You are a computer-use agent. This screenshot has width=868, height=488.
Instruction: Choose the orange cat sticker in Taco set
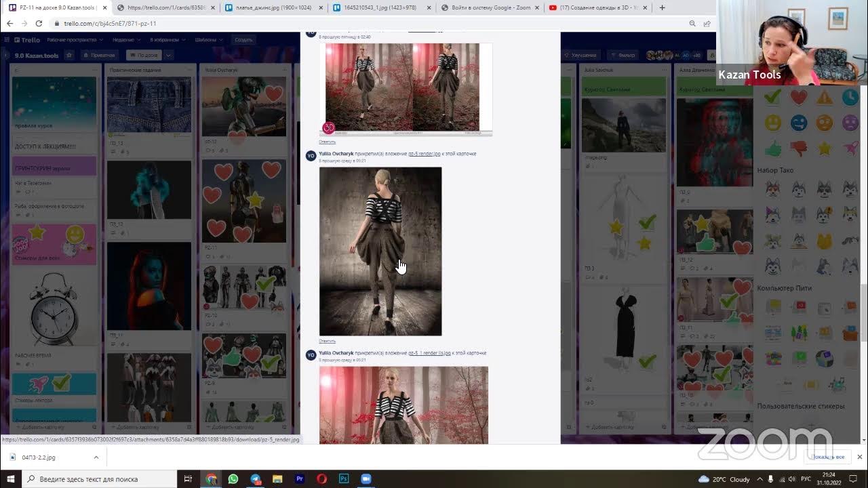coord(824,241)
